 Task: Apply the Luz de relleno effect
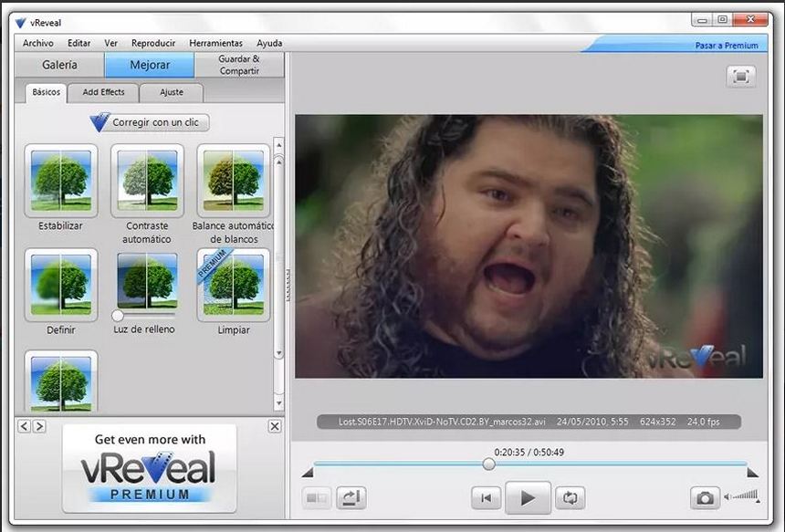click(x=147, y=281)
